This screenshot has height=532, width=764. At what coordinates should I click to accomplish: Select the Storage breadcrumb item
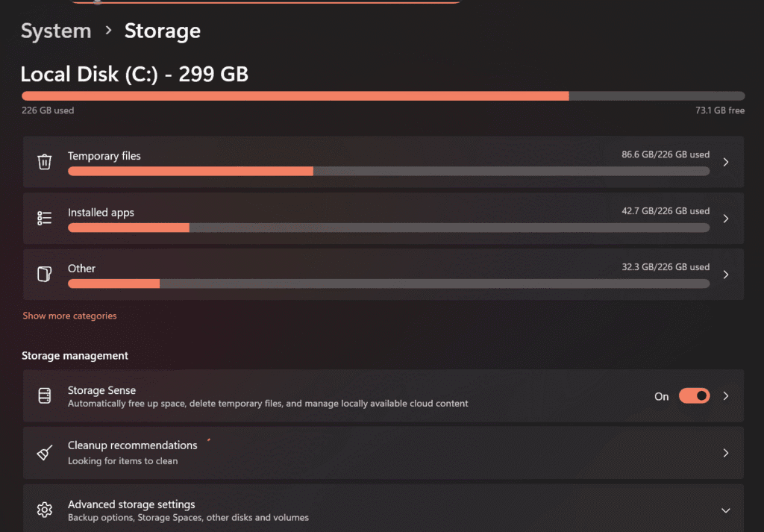pos(162,31)
